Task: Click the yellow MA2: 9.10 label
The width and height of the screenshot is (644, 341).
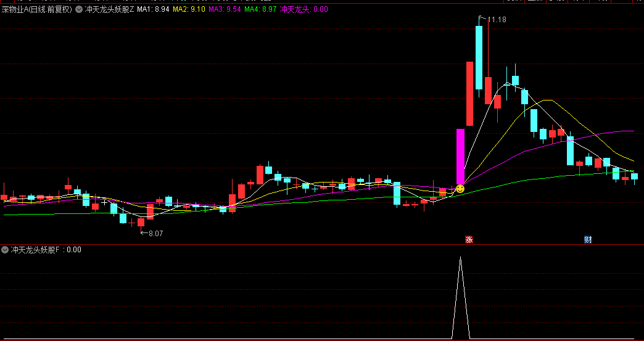Action: click(189, 9)
